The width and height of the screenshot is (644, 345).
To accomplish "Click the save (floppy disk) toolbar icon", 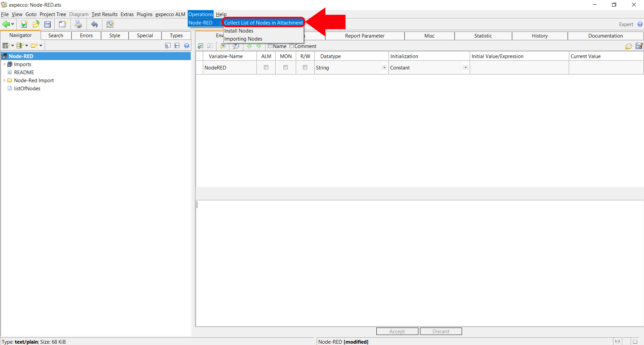I will pyautogui.click(x=48, y=24).
